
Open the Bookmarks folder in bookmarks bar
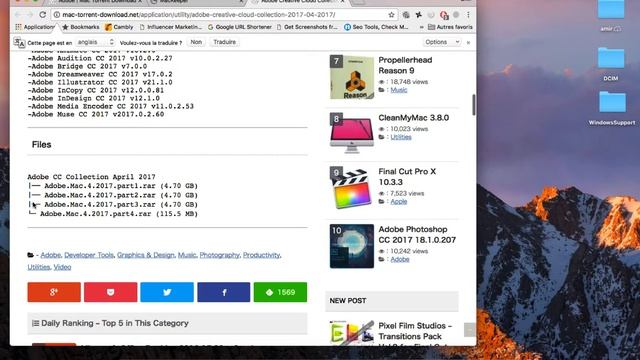click(x=81, y=27)
